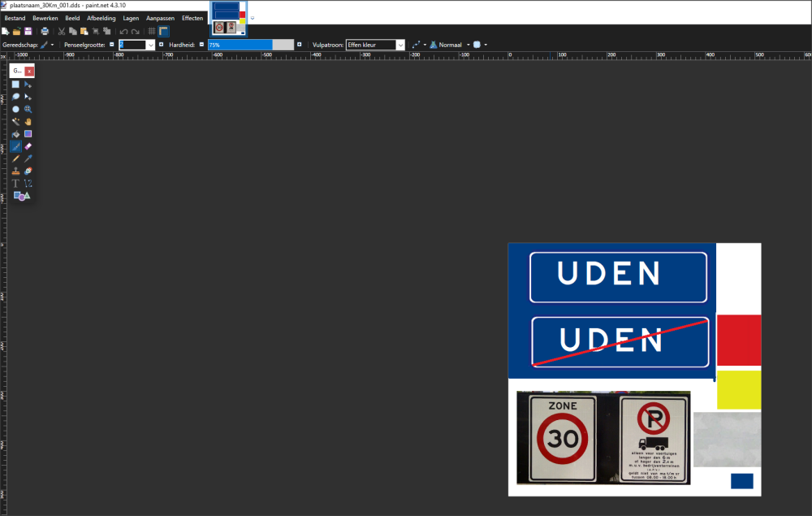Toggle the pixel grid display

coord(151,31)
